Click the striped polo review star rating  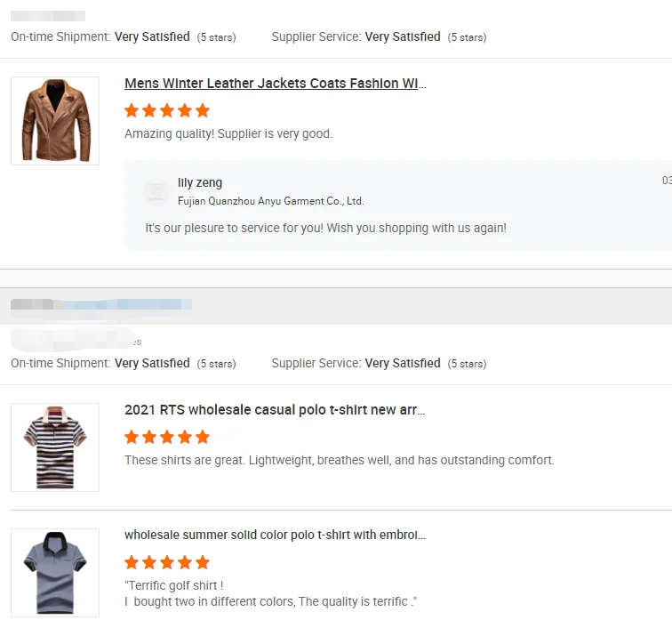coord(167,437)
